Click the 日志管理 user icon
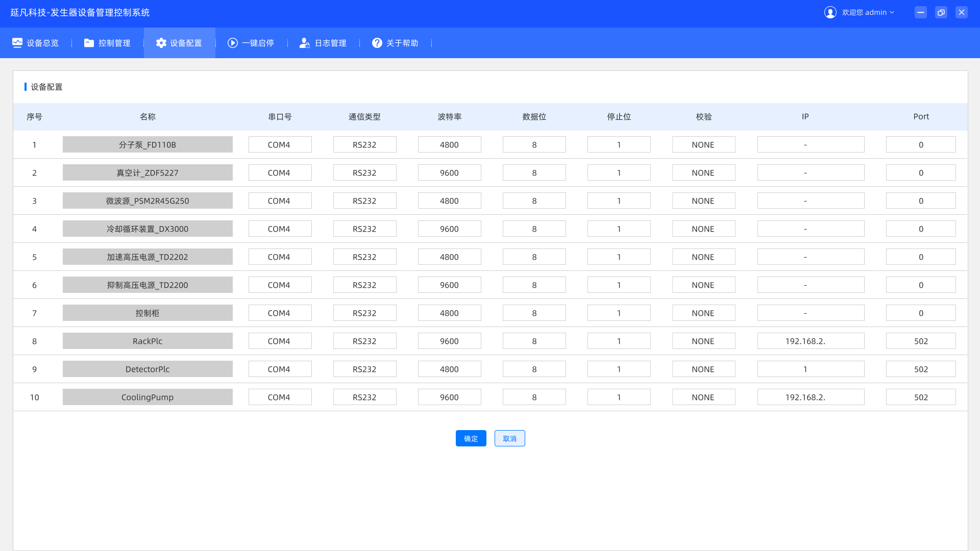 tap(305, 43)
